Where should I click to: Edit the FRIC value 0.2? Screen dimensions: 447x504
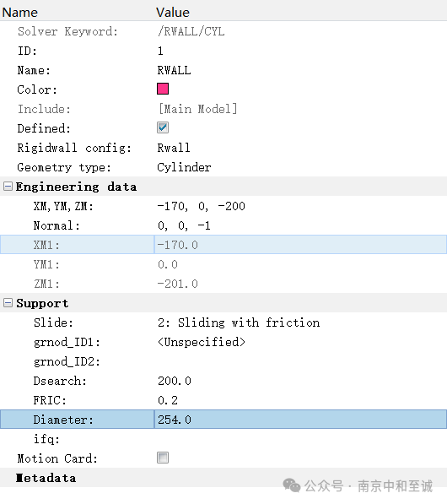click(x=300, y=400)
